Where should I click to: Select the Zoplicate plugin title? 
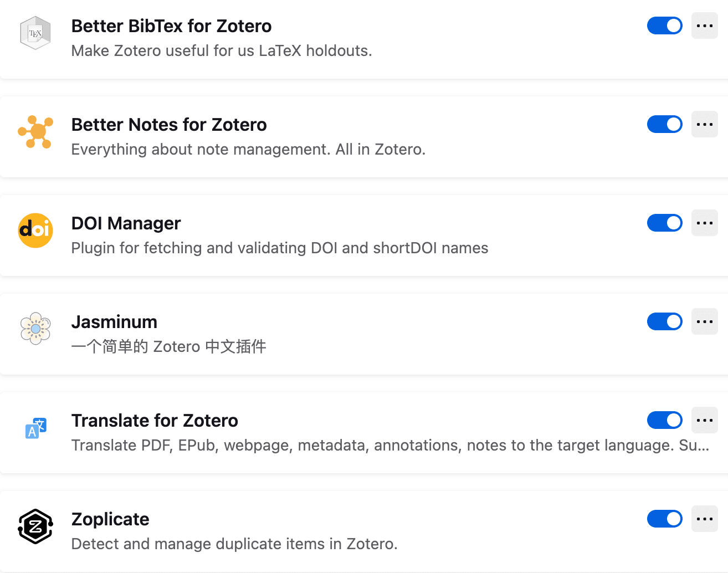tap(110, 519)
